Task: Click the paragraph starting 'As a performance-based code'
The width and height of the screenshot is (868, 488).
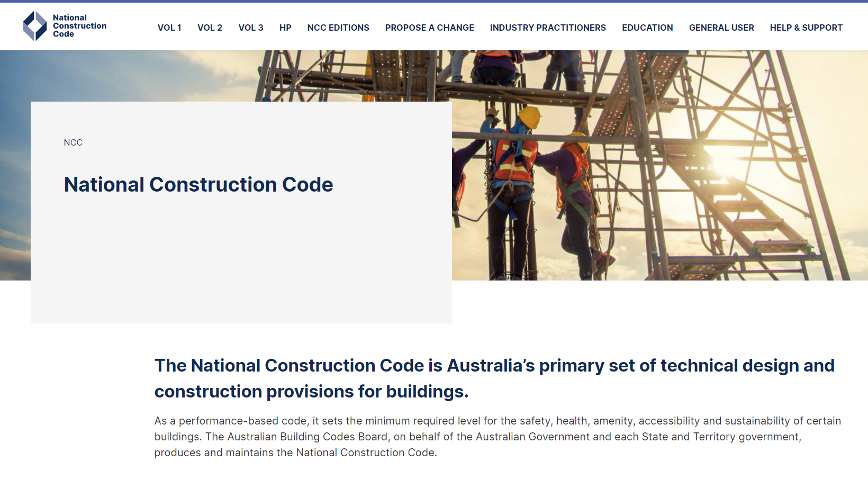Action: [x=498, y=437]
